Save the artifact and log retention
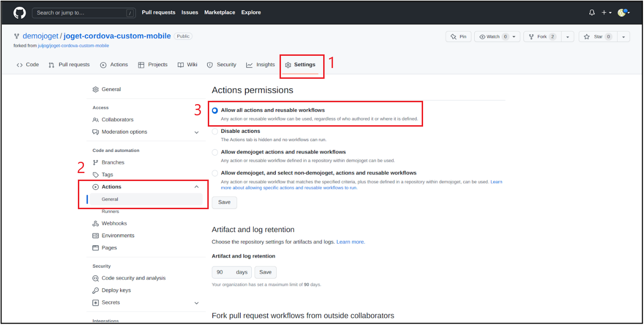The width and height of the screenshot is (644, 325). tap(265, 272)
